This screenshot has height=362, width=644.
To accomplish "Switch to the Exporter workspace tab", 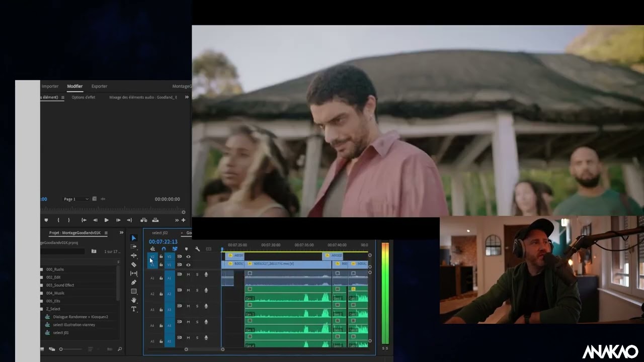I will (x=99, y=86).
